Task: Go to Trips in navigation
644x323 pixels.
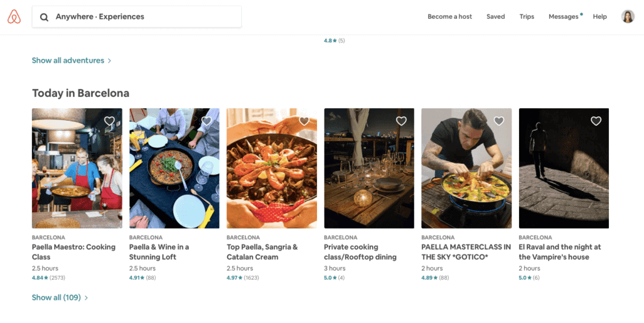Action: 526,16
